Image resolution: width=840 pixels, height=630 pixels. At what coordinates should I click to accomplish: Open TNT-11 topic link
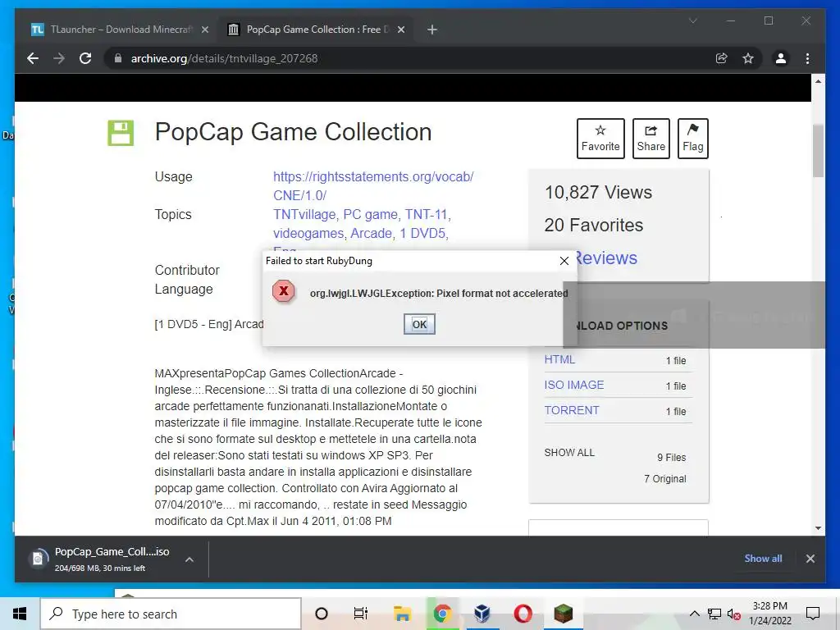coord(426,215)
